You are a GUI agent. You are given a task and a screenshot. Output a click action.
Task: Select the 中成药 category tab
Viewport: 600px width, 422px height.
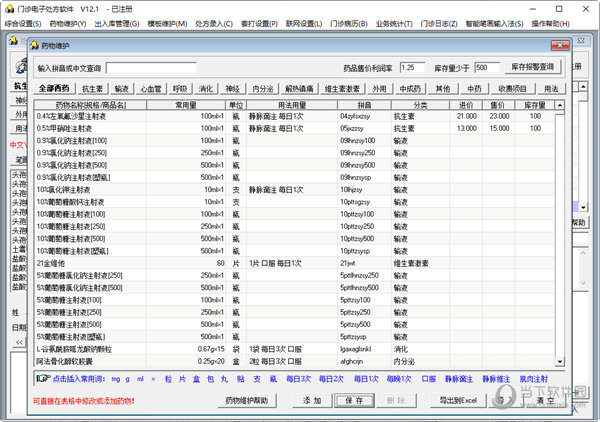pos(410,89)
